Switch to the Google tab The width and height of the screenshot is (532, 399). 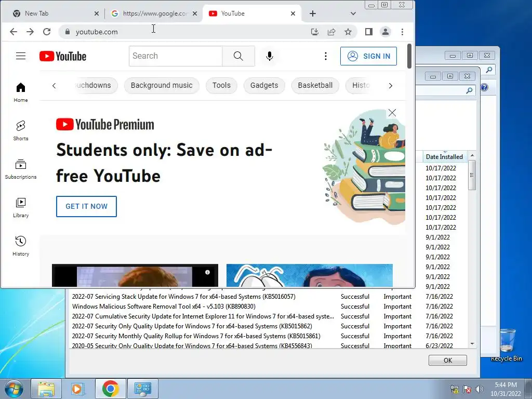coord(153,14)
